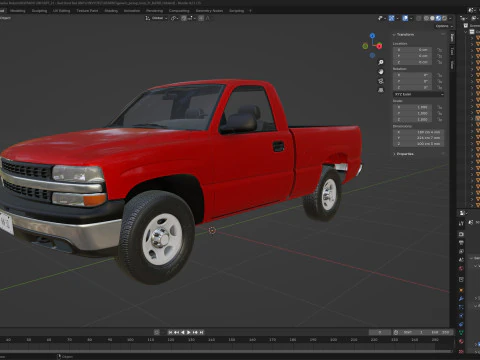Open the XYZ Euler rotation mode dropdown
Image resolution: width=480 pixels, height=360 pixels.
pyautogui.click(x=419, y=95)
